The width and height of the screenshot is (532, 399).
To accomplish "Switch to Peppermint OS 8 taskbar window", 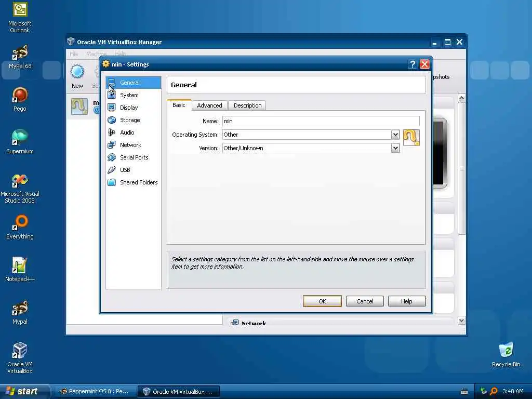I will tap(96, 392).
